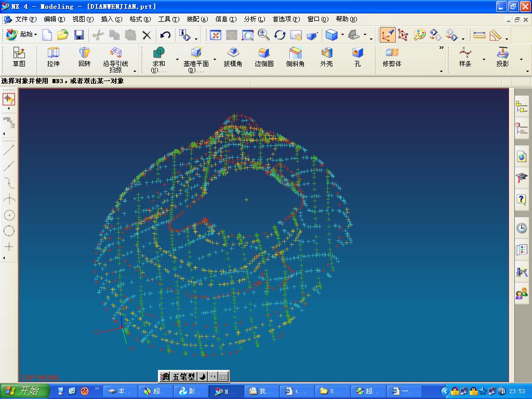Open the 分析 (Analysis) menu
Image resolution: width=532 pixels, height=399 pixels.
[254, 19]
